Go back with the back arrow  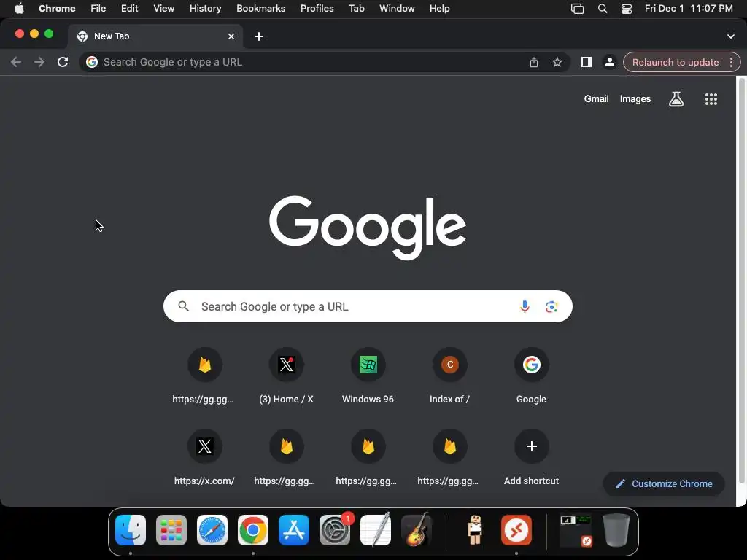point(16,62)
